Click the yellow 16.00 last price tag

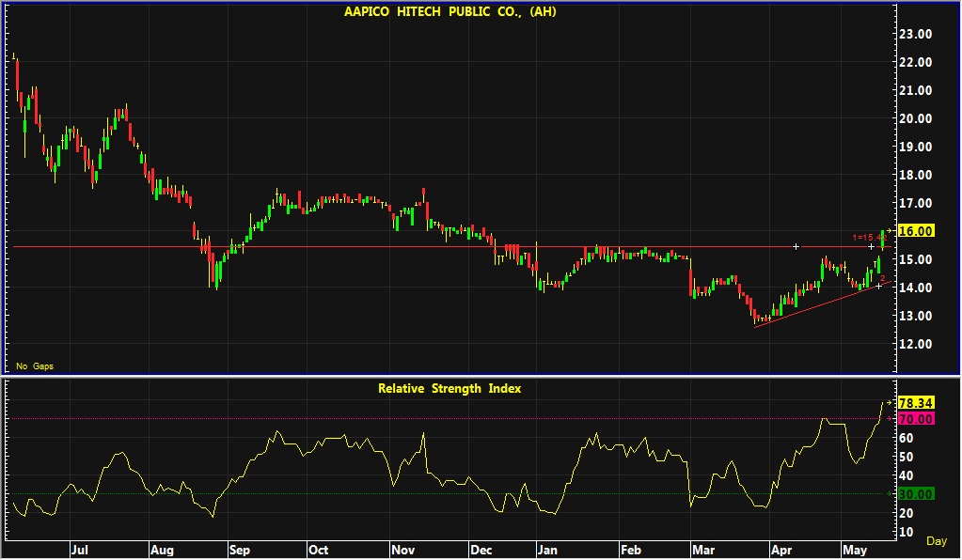tap(915, 231)
